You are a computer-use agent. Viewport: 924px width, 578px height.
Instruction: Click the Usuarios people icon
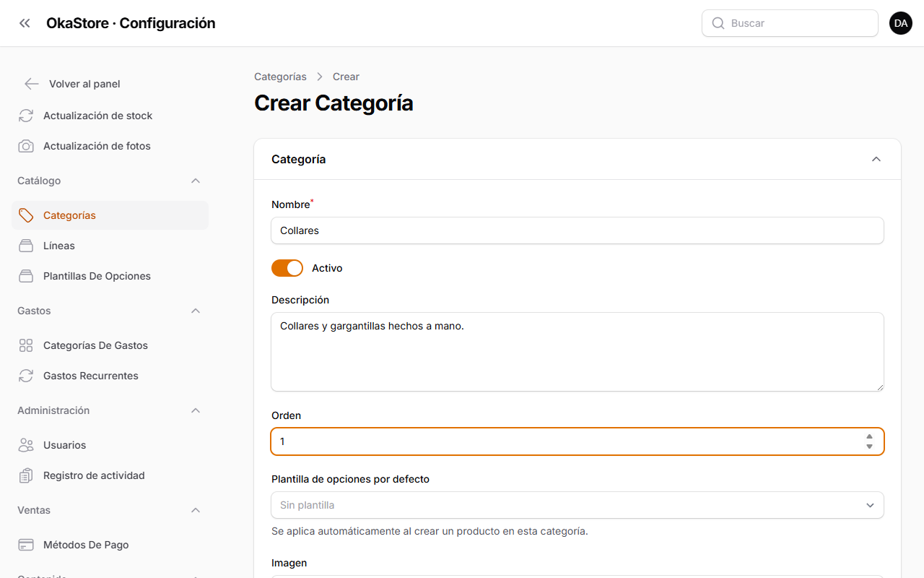pos(26,445)
